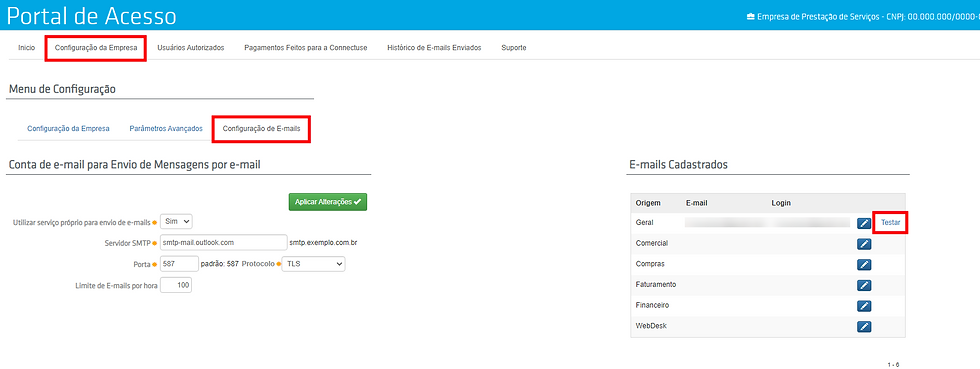Focus the Limite de E-mails por hora field
Screen dimensions: 980x369
click(x=176, y=285)
